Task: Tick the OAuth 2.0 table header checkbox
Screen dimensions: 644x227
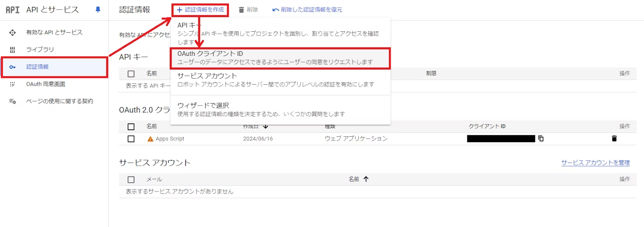Action: pyautogui.click(x=131, y=127)
